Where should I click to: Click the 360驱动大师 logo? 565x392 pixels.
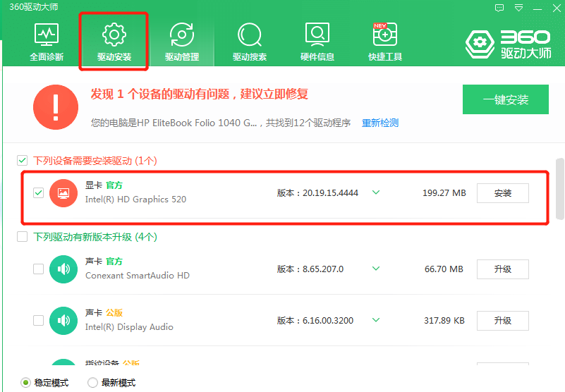pyautogui.click(x=509, y=44)
